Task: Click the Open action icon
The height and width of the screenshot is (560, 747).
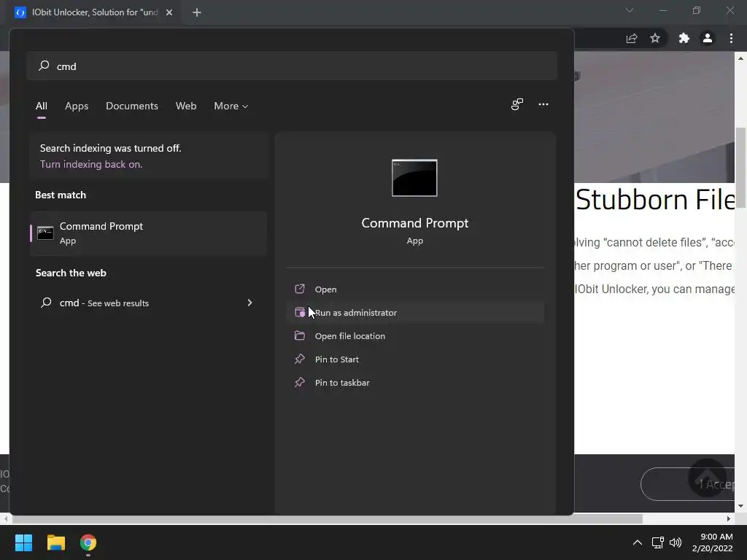Action: [x=300, y=289]
